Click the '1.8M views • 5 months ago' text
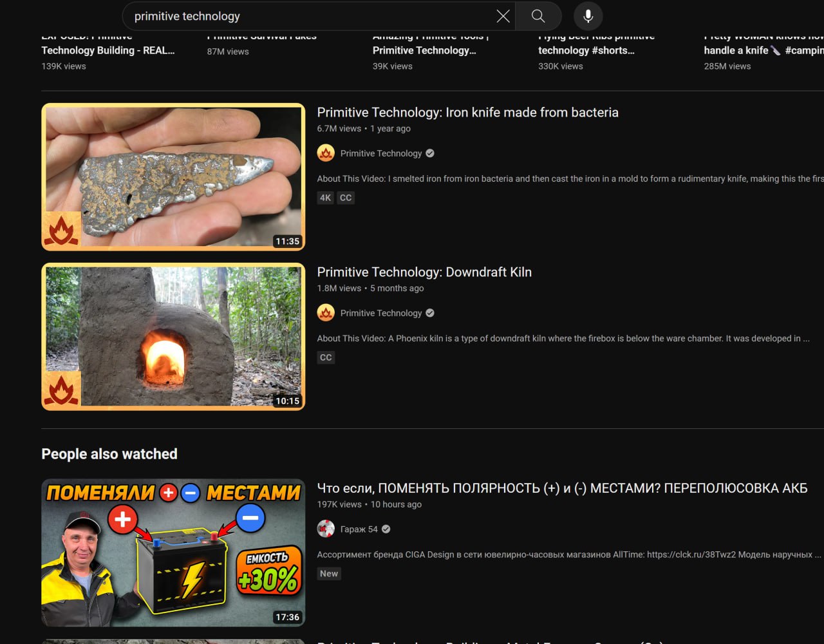The height and width of the screenshot is (644, 824). 370,288
